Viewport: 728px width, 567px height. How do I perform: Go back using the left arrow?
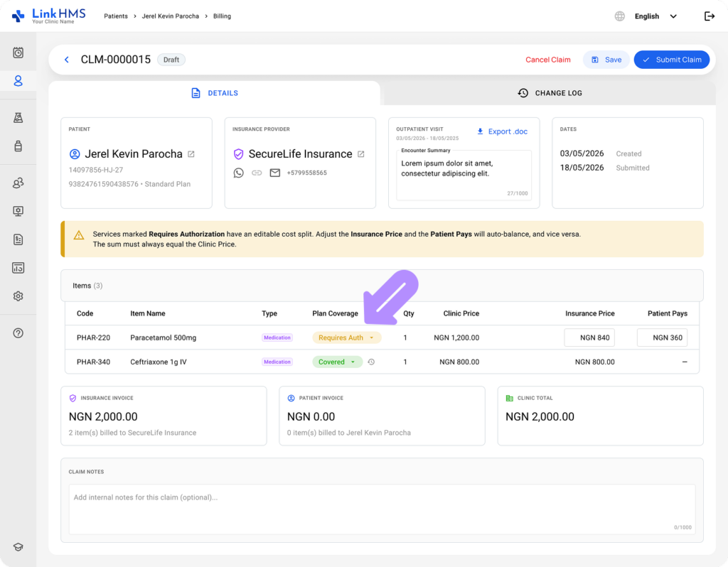[x=66, y=60]
